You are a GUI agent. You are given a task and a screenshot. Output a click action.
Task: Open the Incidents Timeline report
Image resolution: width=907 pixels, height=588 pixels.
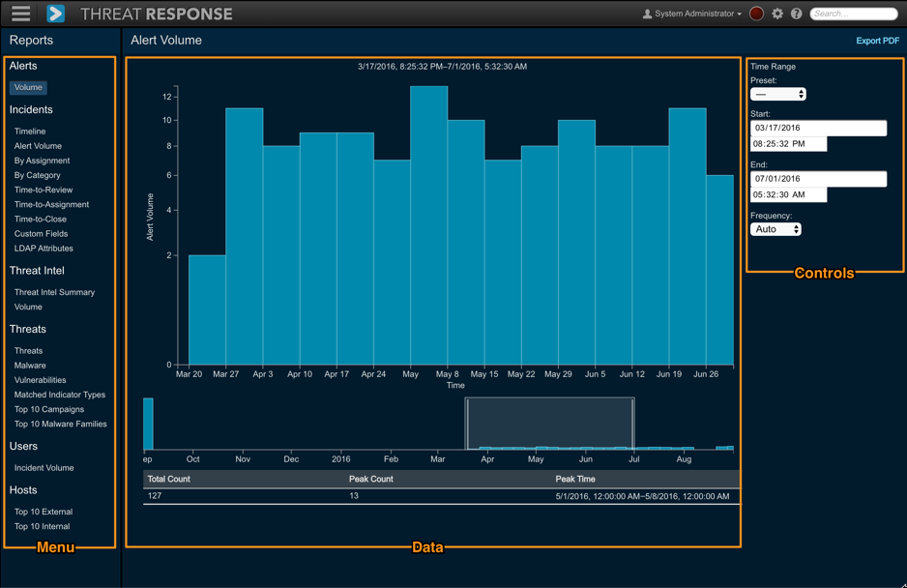30,132
